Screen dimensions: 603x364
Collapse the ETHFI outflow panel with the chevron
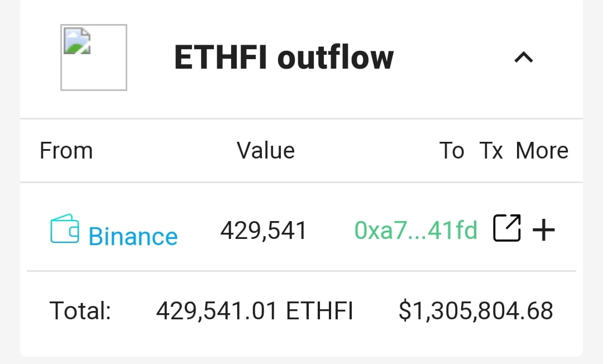(x=523, y=57)
